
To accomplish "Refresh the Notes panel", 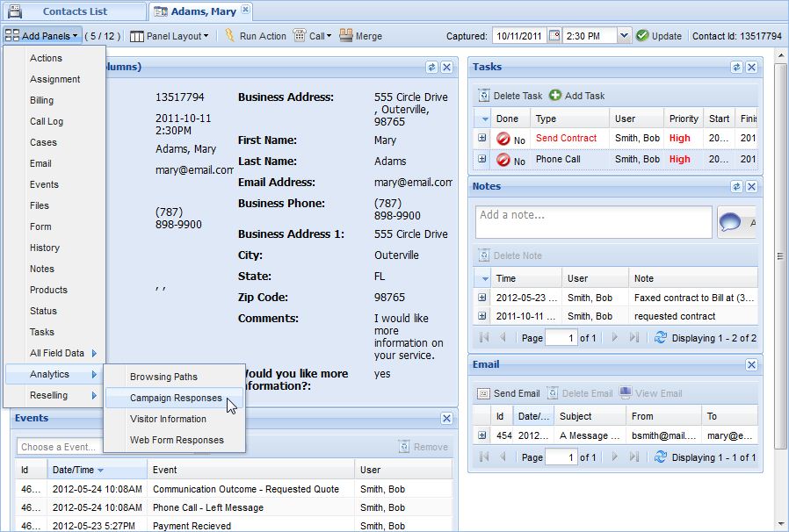I will (x=736, y=187).
